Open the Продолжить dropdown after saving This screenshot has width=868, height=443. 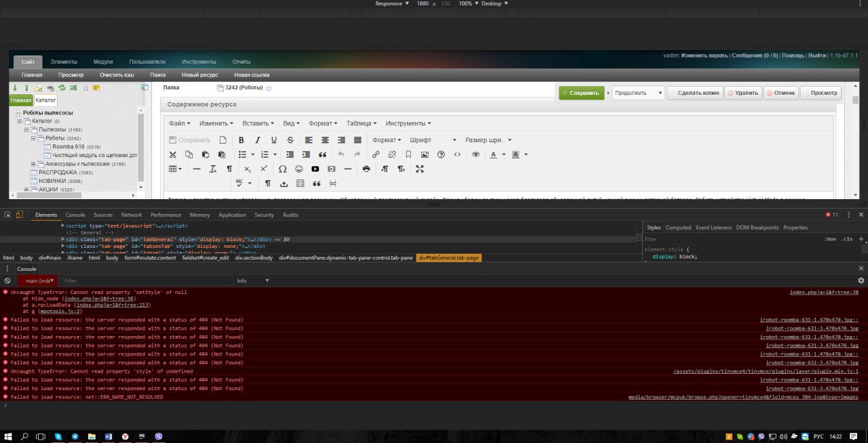click(x=638, y=93)
